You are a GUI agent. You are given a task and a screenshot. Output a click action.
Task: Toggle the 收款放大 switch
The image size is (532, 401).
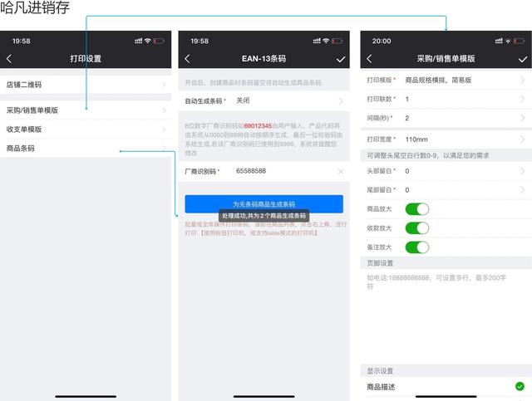(x=417, y=228)
